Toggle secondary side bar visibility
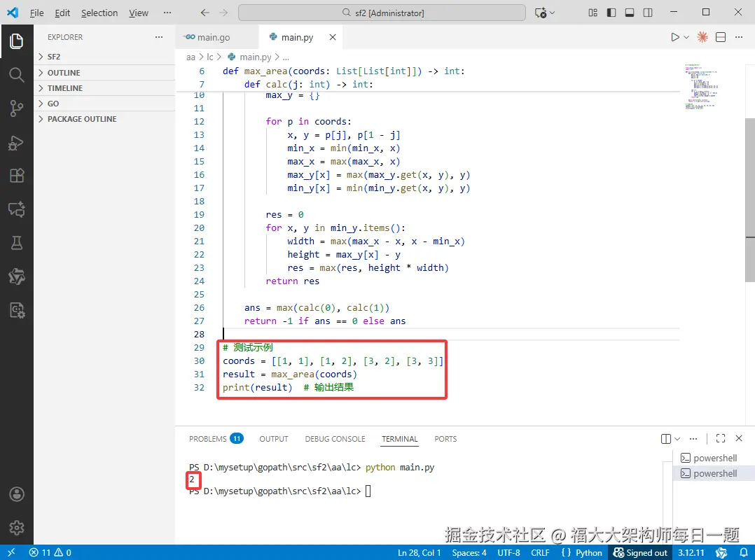755x560 pixels. click(648, 13)
